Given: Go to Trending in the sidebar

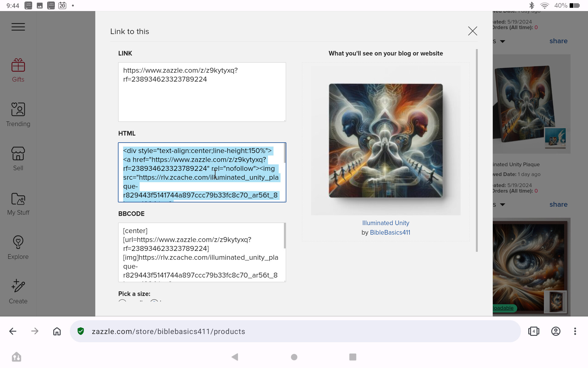Looking at the screenshot, I should coord(18,115).
